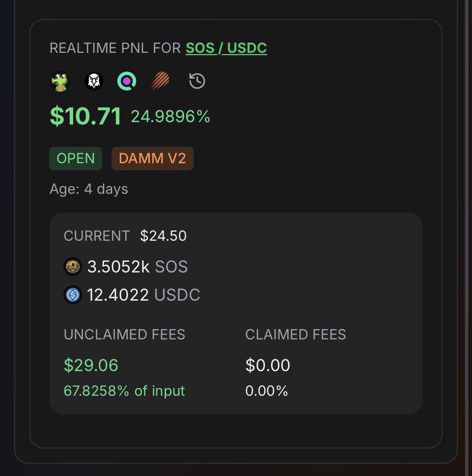Open the white eagle icon link
Viewport: 472px width, 476px height.
[94, 81]
